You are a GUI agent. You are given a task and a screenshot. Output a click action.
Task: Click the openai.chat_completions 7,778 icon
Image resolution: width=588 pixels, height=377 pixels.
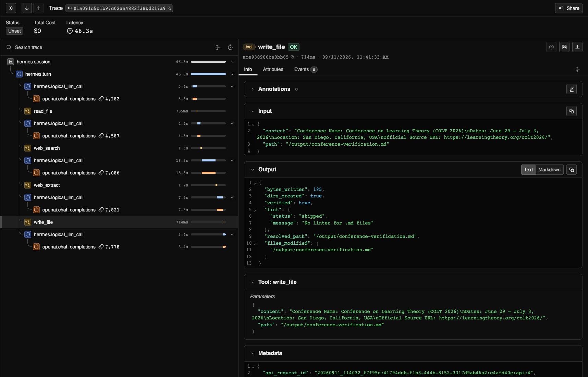click(x=36, y=247)
